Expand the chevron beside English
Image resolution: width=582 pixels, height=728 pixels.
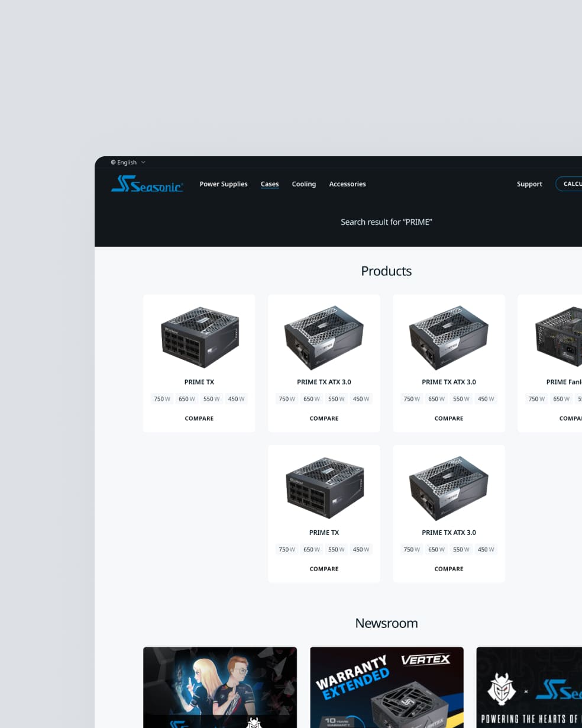click(143, 162)
